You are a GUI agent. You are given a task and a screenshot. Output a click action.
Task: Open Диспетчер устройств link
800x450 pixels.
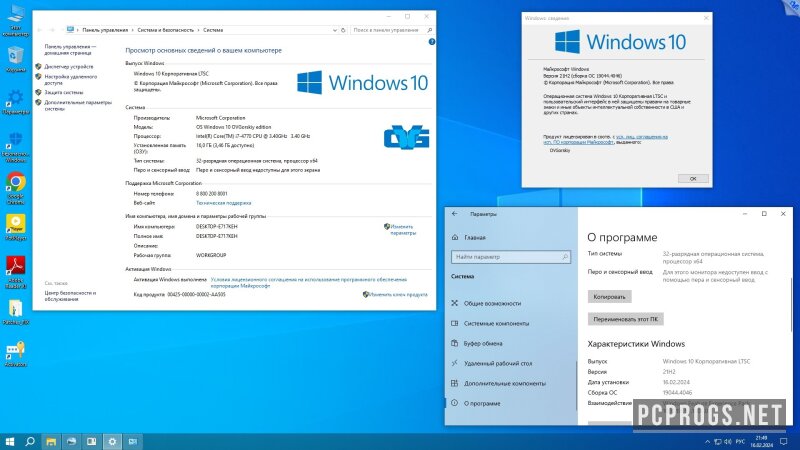68,66
